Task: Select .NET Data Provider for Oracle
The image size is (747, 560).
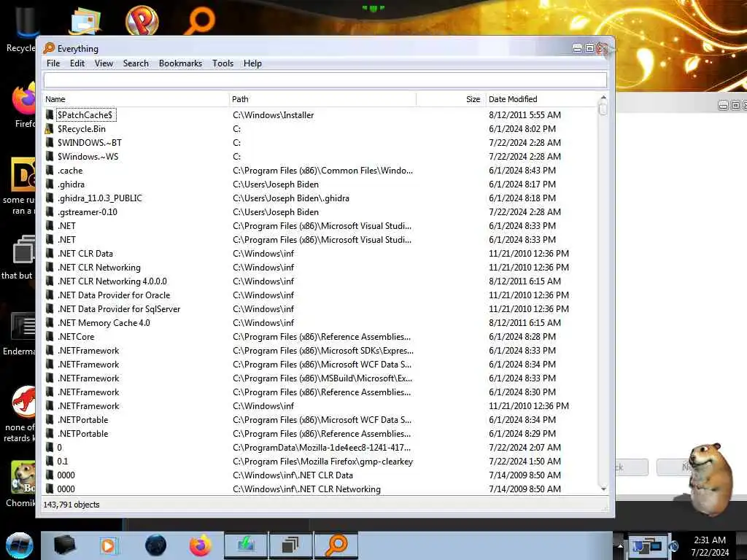Action: 114,295
